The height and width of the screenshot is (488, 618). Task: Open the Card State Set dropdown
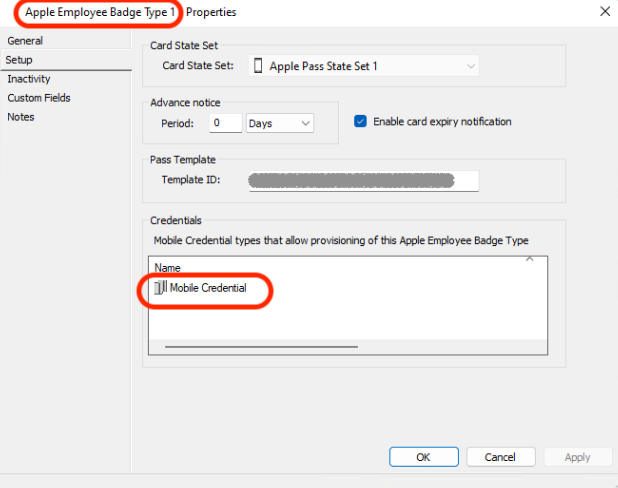coord(363,66)
